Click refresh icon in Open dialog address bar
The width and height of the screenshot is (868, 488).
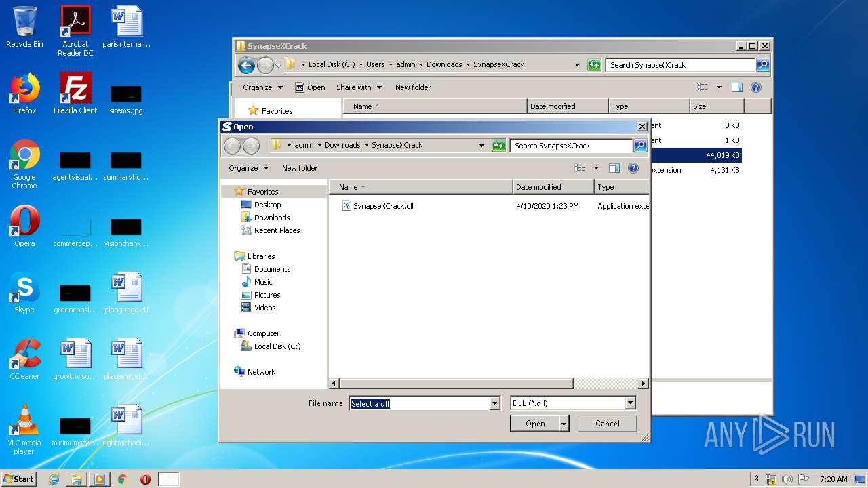(498, 146)
